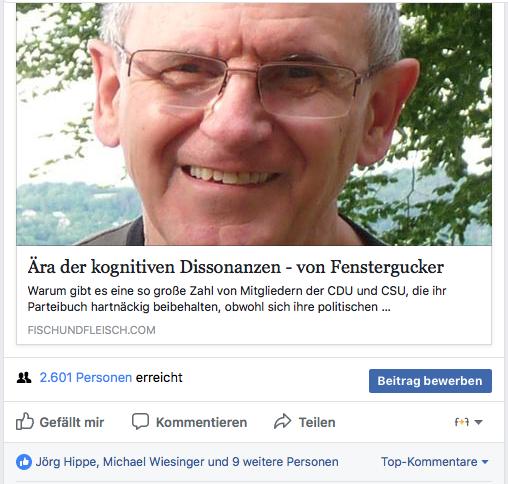Viewport: 508px width, 484px height.
Task: Click the Gefällt mir label
Action: (x=72, y=422)
